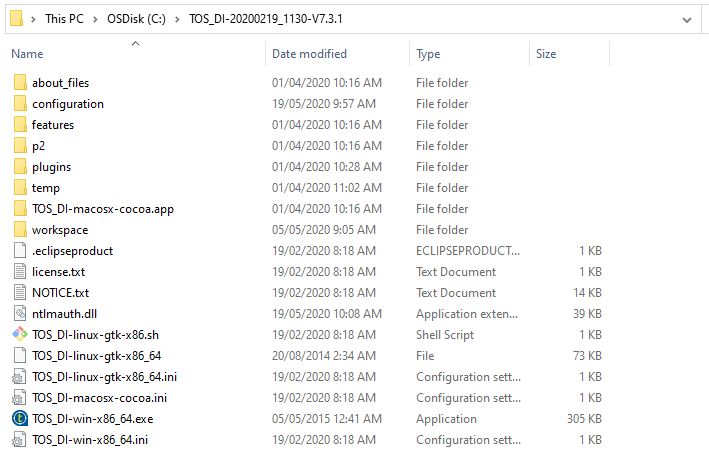The image size is (709, 464).
Task: Sort files by Date modified column
Action: pos(309,54)
